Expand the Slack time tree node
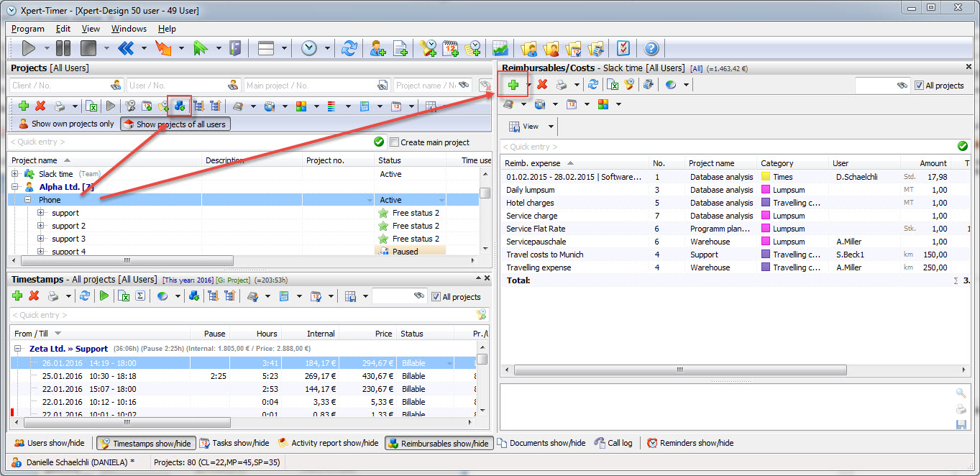The width and height of the screenshot is (980, 476). point(15,174)
